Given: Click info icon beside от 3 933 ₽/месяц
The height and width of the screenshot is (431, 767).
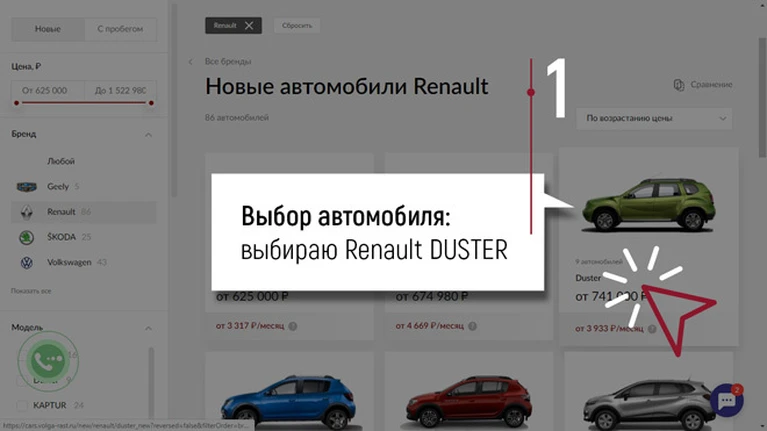Looking at the screenshot, I should pos(652,329).
